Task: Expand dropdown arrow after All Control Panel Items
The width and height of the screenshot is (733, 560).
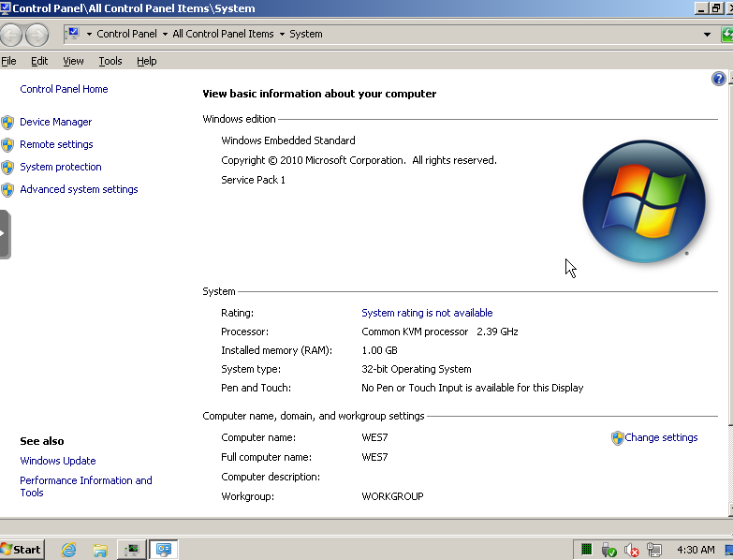Action: (x=282, y=34)
